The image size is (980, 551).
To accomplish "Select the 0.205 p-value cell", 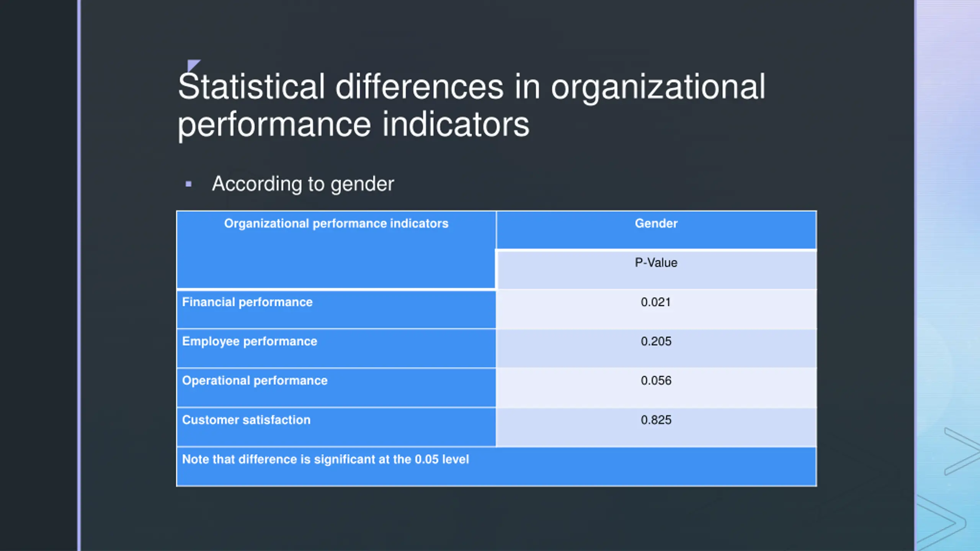I will (656, 341).
